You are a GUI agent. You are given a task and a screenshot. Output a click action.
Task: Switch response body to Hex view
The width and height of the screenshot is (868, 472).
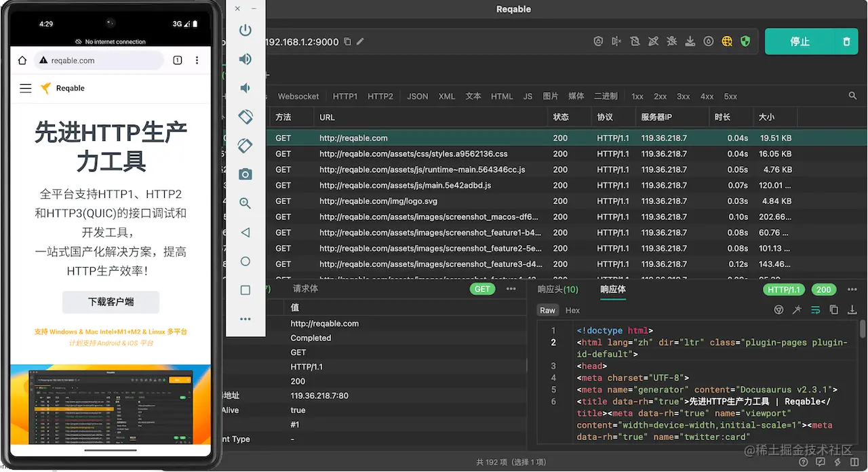point(573,310)
